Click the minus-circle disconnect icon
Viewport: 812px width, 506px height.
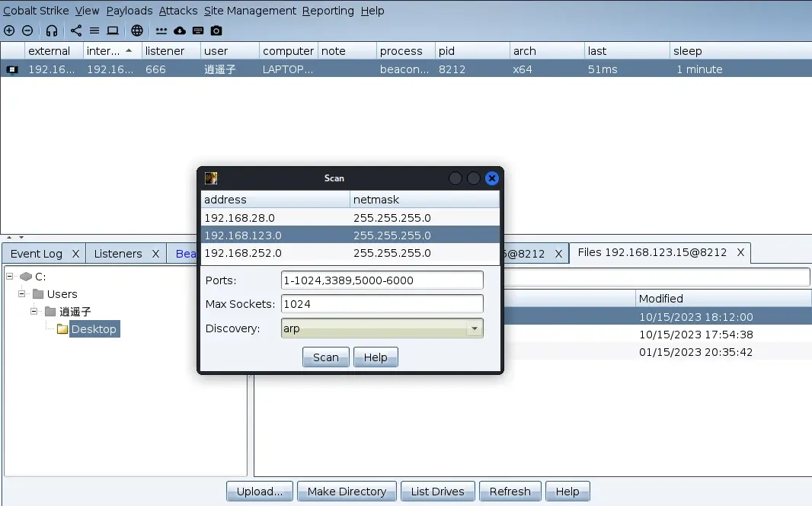click(x=27, y=30)
